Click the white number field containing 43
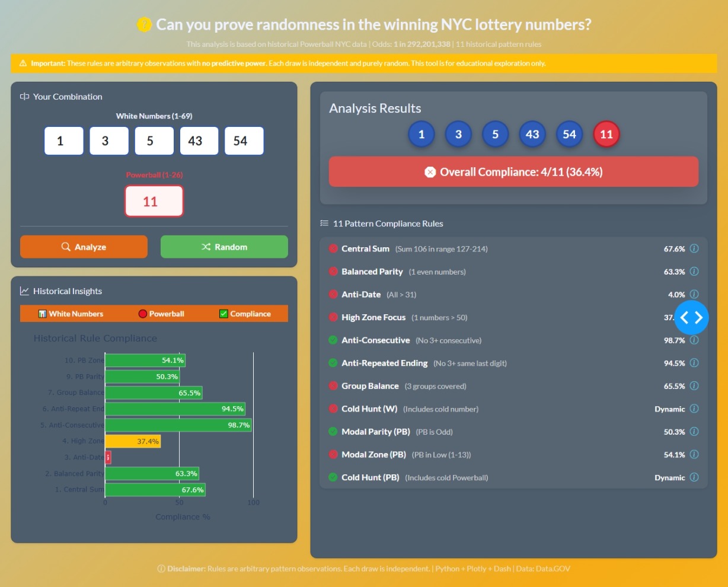This screenshot has height=587, width=728. (x=199, y=141)
